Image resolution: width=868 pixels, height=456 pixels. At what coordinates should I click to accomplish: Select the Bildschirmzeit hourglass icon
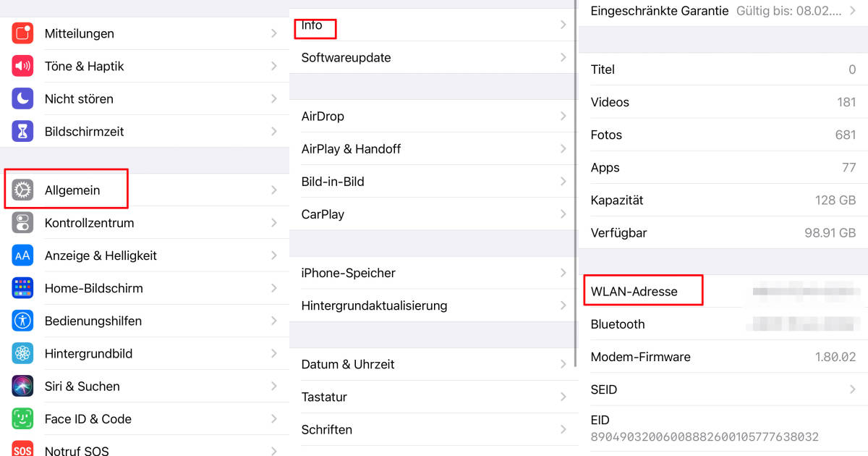(22, 131)
